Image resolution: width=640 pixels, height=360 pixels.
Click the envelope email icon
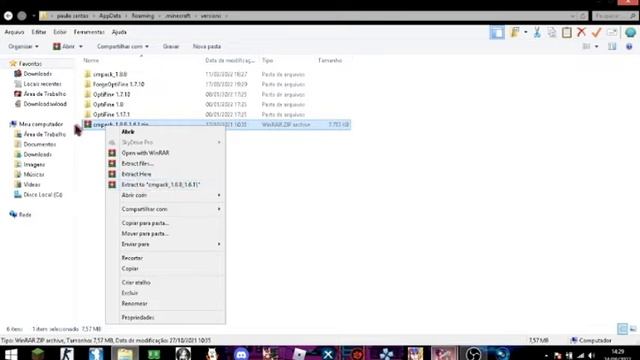(612, 32)
